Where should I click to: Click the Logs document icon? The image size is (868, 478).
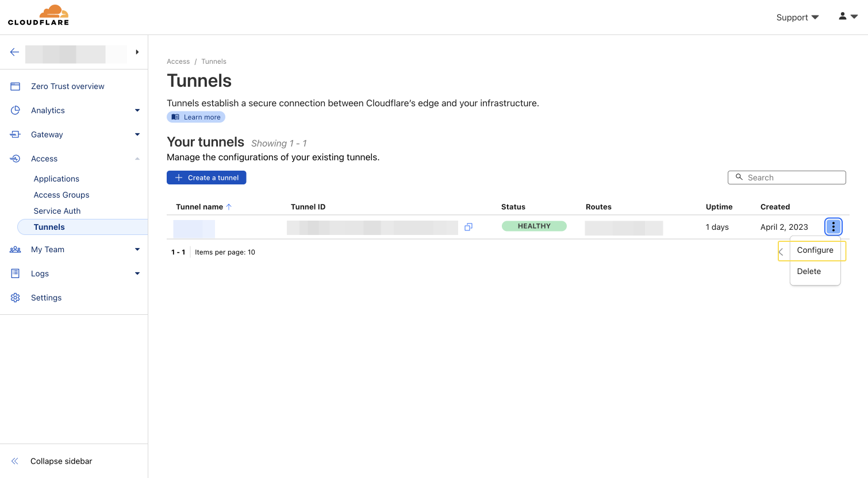[x=16, y=273]
